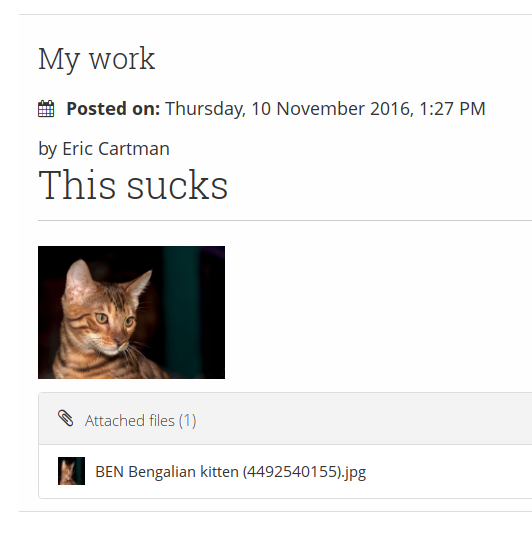
Task: Click the word 'sucks' in post title
Action: click(178, 185)
